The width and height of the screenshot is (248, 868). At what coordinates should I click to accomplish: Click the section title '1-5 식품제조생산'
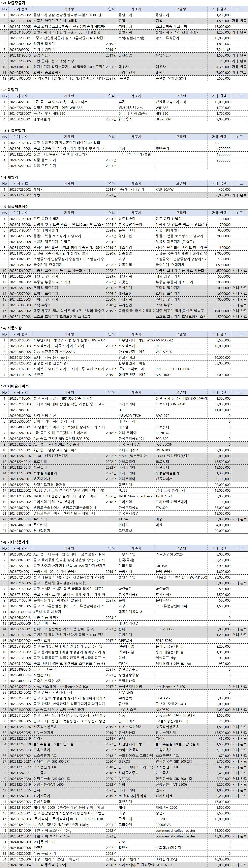pos(15,207)
